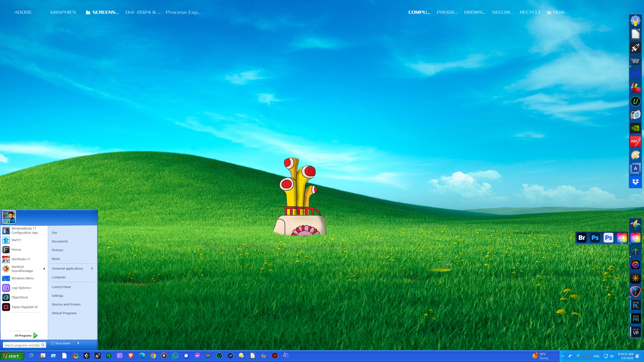Open Control Panel from the start menu

pos(61,287)
